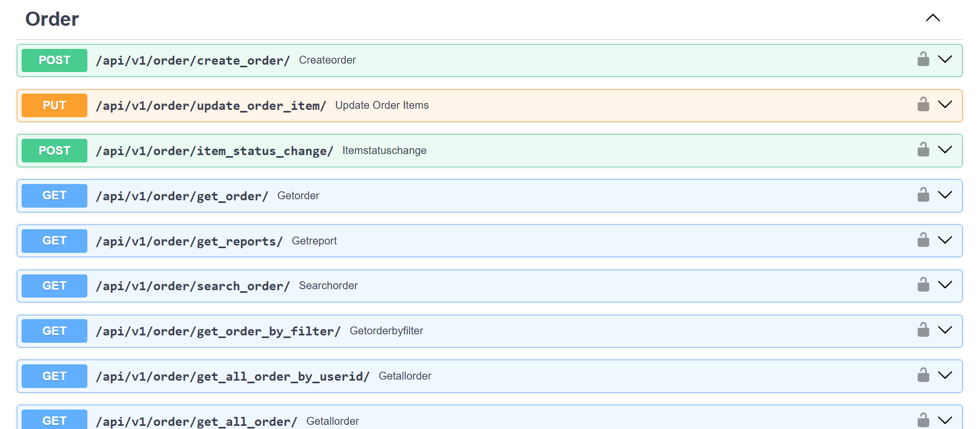Click the Order section heading

tap(52, 19)
